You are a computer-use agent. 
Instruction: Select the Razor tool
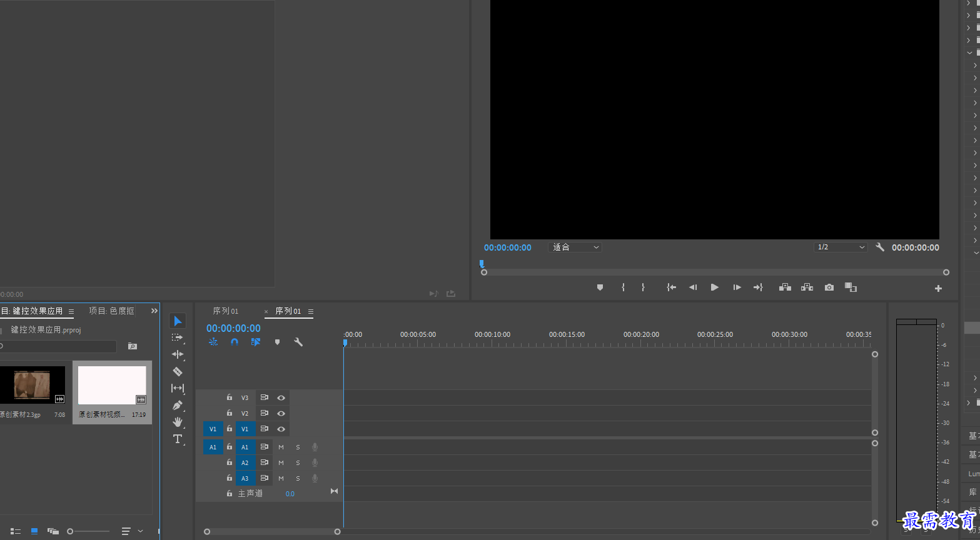click(x=178, y=371)
